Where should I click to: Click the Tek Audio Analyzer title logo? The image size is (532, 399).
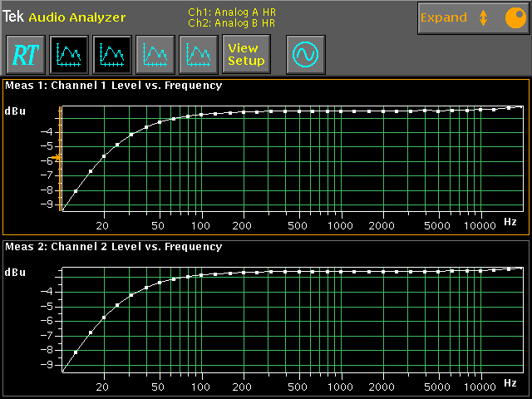coord(65,17)
